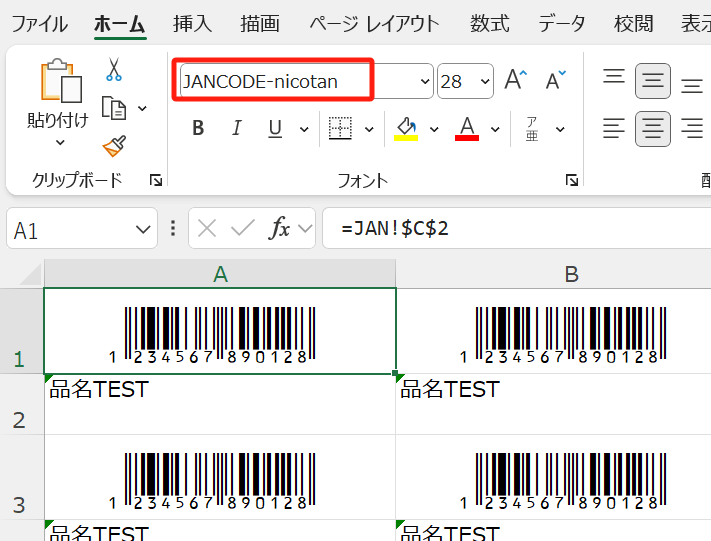
Task: Select barcode cell B3
Action: point(554,477)
